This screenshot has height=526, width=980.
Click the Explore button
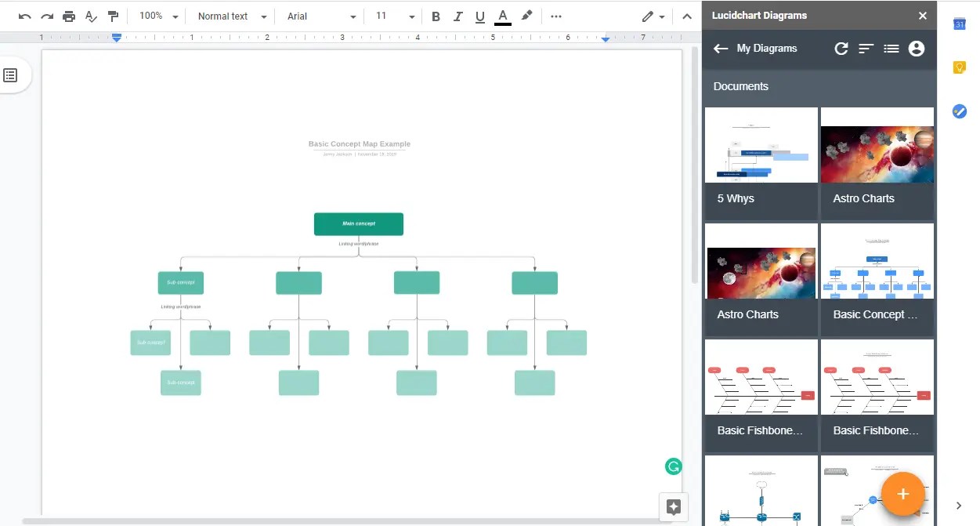click(x=673, y=506)
